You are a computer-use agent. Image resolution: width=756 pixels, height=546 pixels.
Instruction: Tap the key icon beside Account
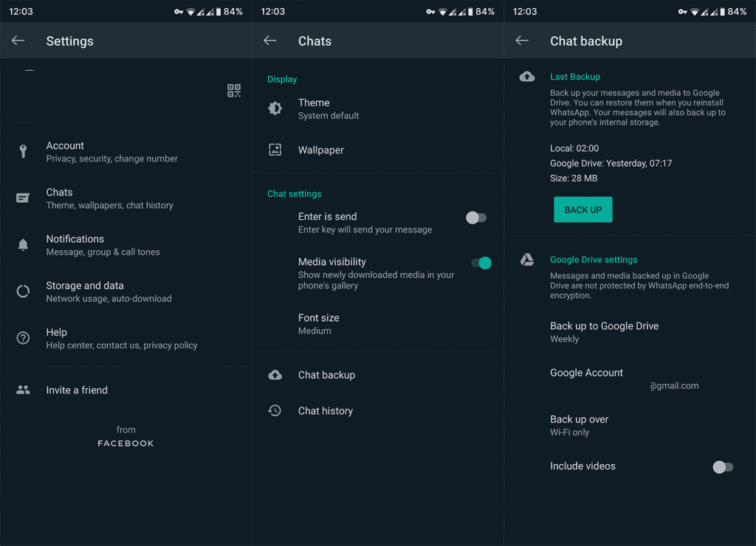23,151
